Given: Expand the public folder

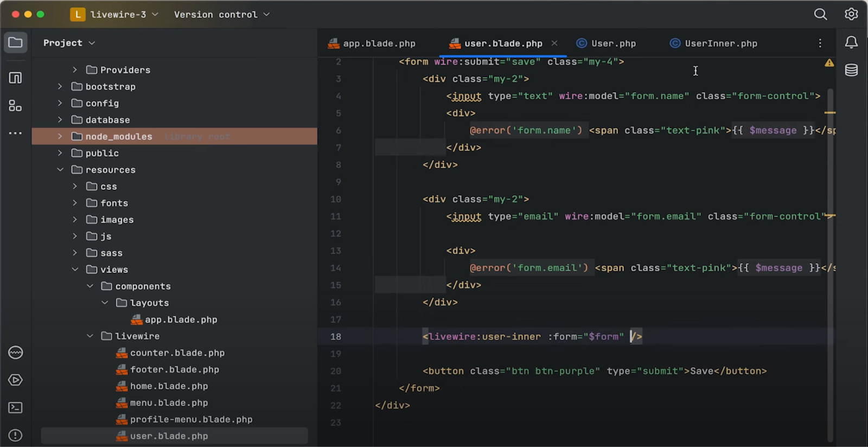Looking at the screenshot, I should pyautogui.click(x=60, y=153).
